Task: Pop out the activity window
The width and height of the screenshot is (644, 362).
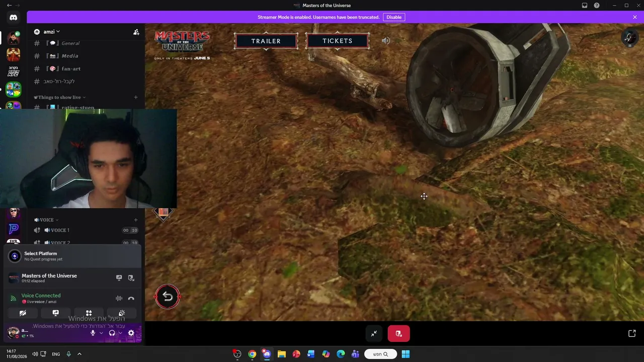Action: [632, 333]
